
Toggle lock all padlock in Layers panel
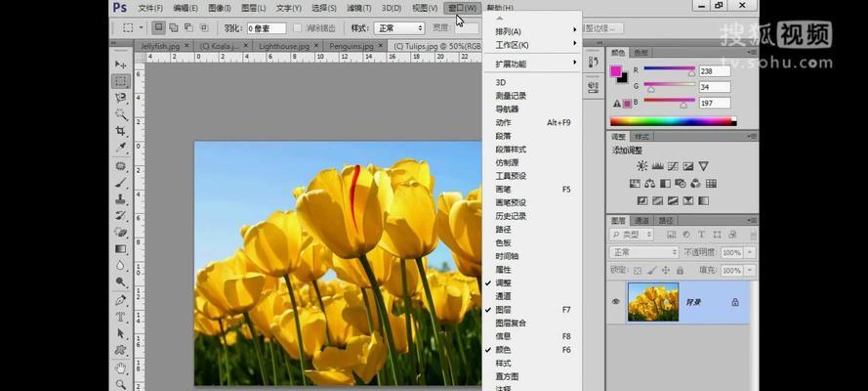tap(680, 271)
